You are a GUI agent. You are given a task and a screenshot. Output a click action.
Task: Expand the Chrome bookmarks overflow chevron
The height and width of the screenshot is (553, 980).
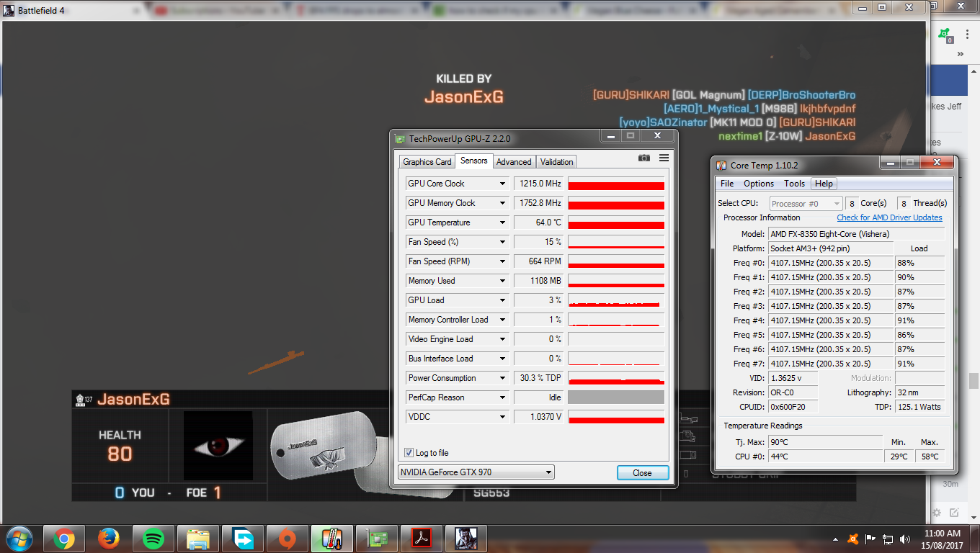click(960, 54)
